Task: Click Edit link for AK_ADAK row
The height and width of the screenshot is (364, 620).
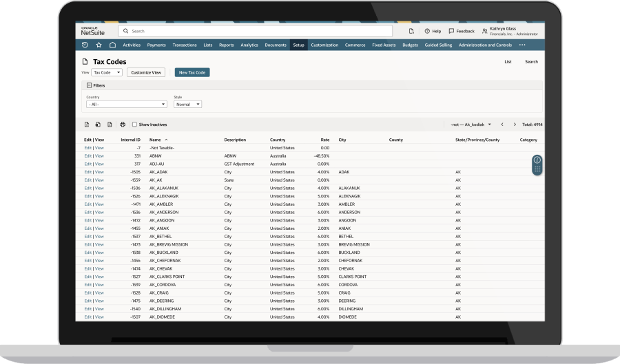Action: pyautogui.click(x=87, y=172)
